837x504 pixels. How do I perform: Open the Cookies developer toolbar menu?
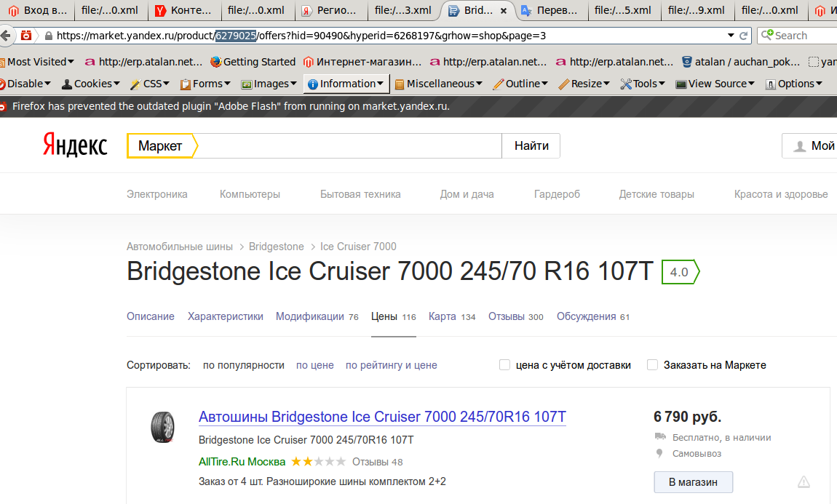(91, 84)
